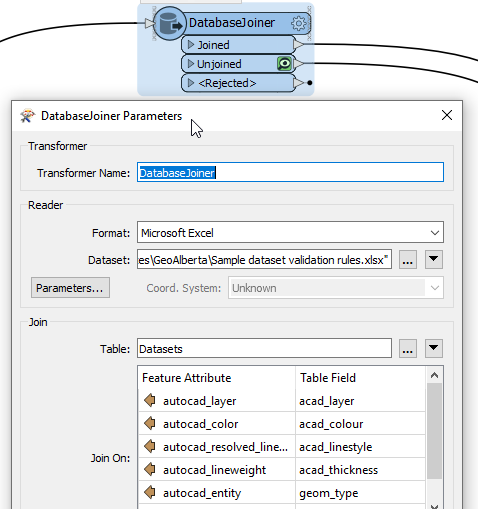The image size is (478, 509).
Task: Click the acad_colour table field cell
Action: tap(361, 424)
